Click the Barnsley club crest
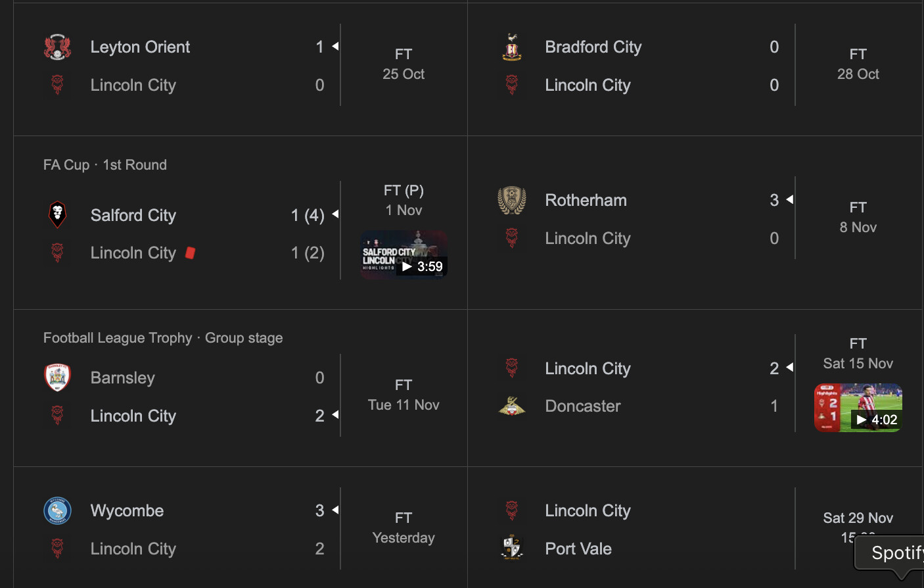Image resolution: width=924 pixels, height=588 pixels. click(57, 378)
